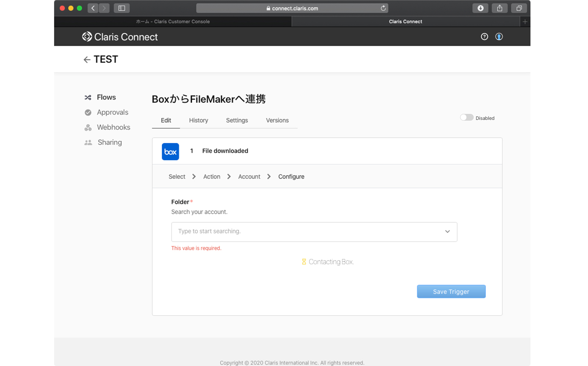Viewport: 588px width, 366px height.
Task: Open the help question mark icon
Action: pos(484,37)
